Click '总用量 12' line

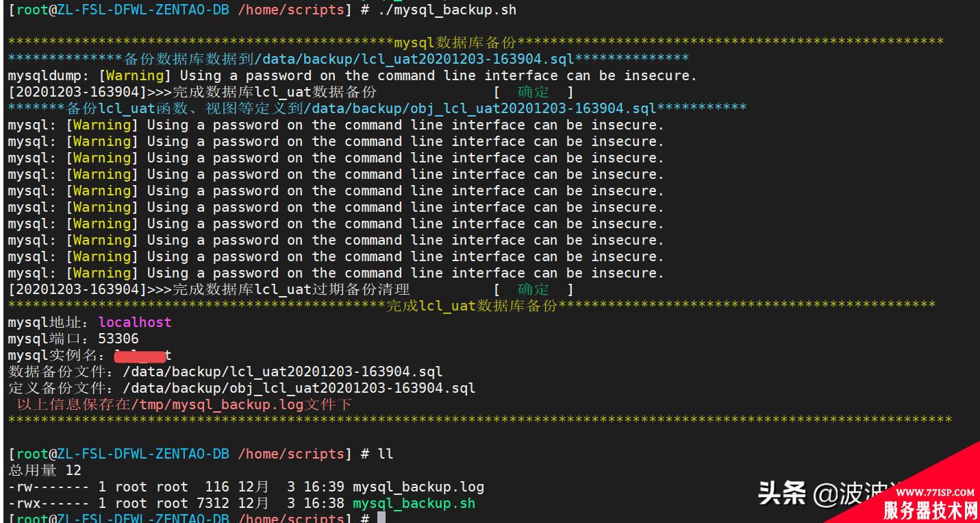[45, 470]
